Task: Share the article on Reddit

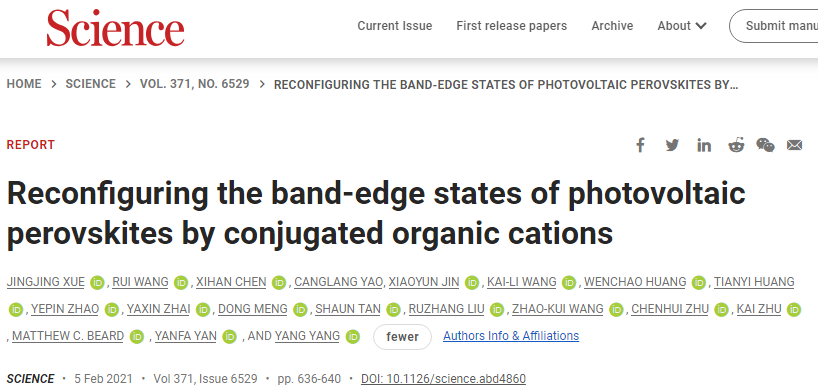Action: (x=736, y=145)
